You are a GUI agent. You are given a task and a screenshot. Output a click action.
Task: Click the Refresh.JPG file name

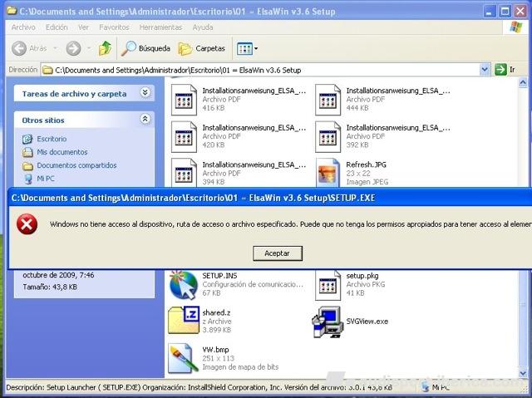[x=366, y=165]
